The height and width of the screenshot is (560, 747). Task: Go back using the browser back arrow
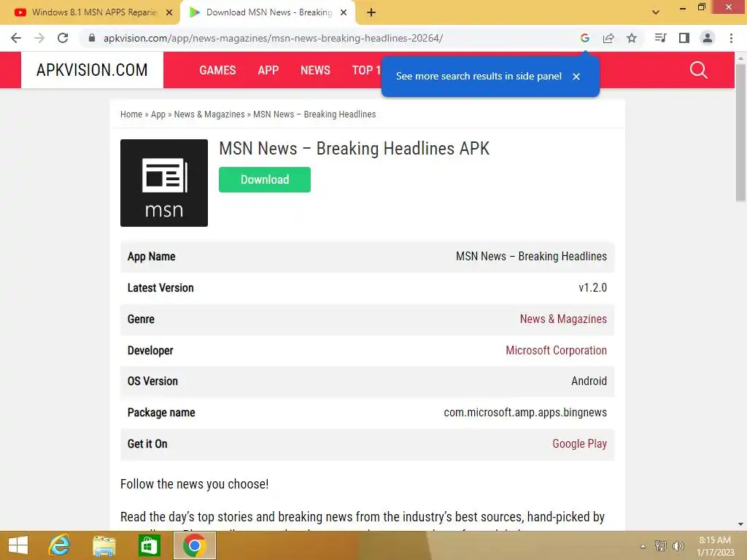tap(16, 38)
